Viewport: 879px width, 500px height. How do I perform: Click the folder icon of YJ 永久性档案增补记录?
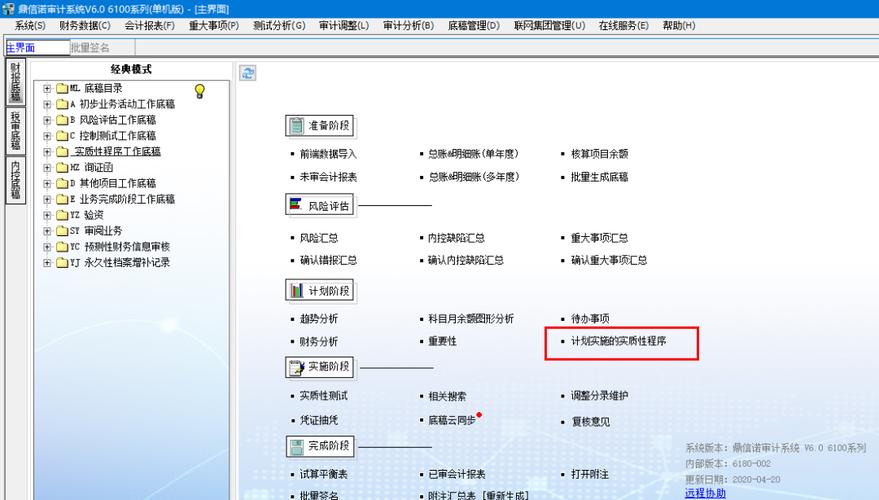click(x=62, y=262)
